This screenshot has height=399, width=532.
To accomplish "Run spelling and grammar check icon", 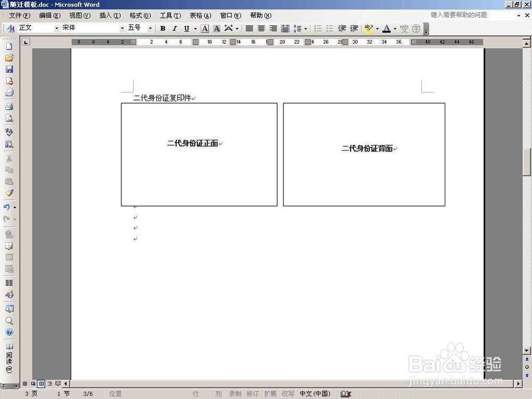I will (9, 131).
